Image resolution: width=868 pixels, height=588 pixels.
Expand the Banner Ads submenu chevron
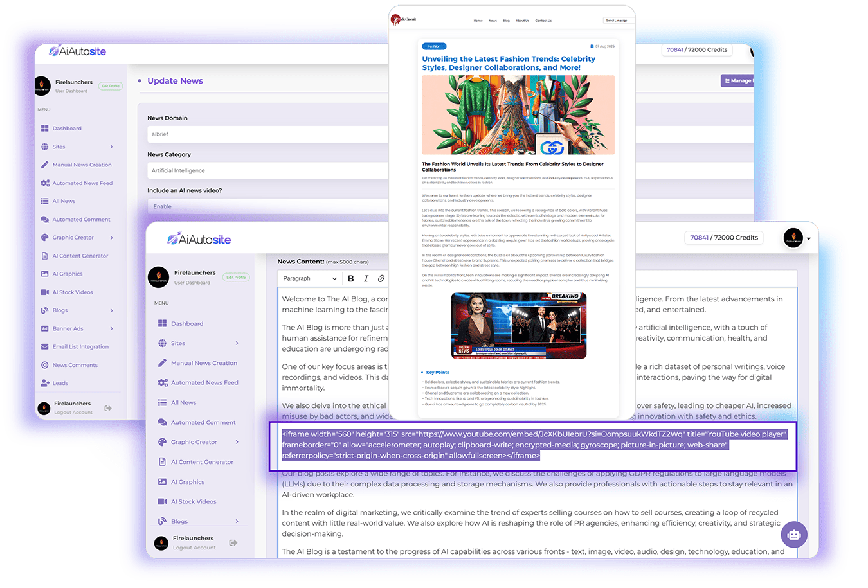tap(112, 328)
